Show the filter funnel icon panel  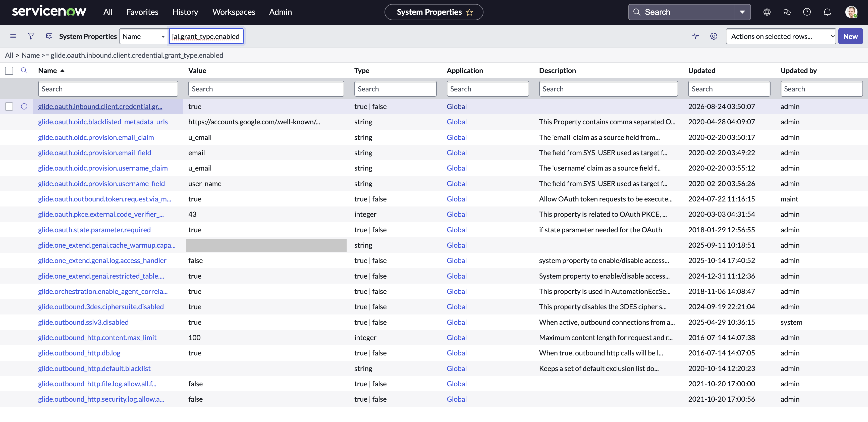pos(31,36)
